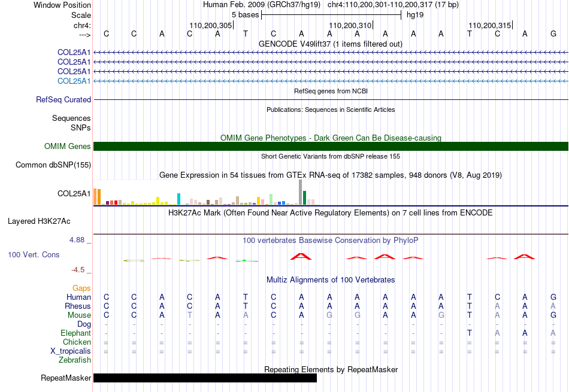The height and width of the screenshot is (392, 569).
Task: Click the Chicken alignment row label
Action: (x=77, y=342)
